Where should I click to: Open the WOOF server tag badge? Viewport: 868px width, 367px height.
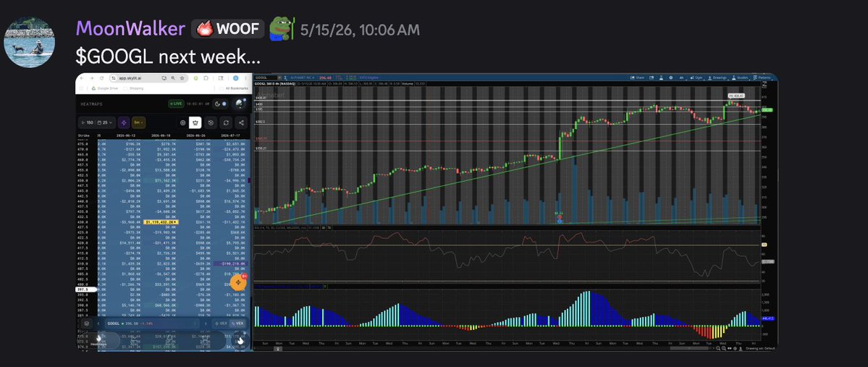pyautogui.click(x=227, y=29)
